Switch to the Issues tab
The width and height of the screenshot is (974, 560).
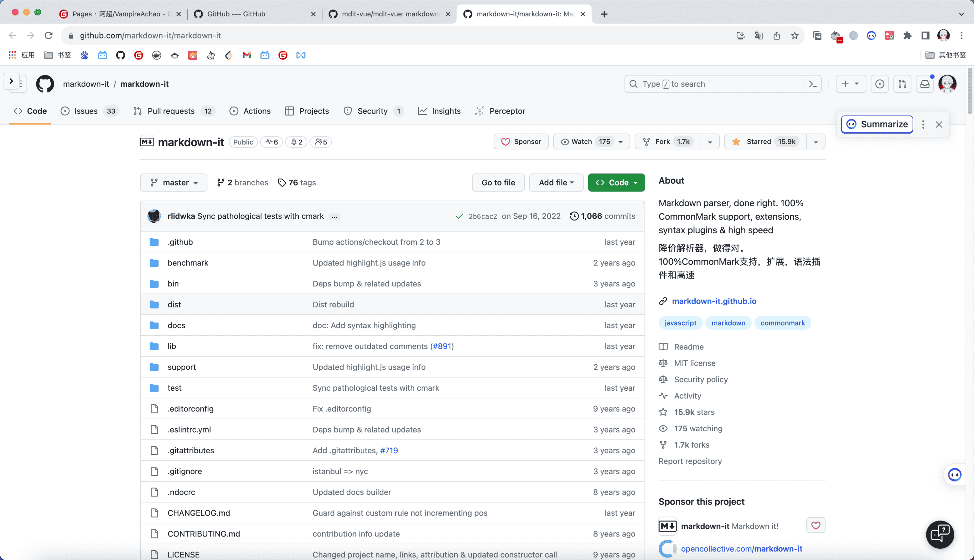coord(85,111)
